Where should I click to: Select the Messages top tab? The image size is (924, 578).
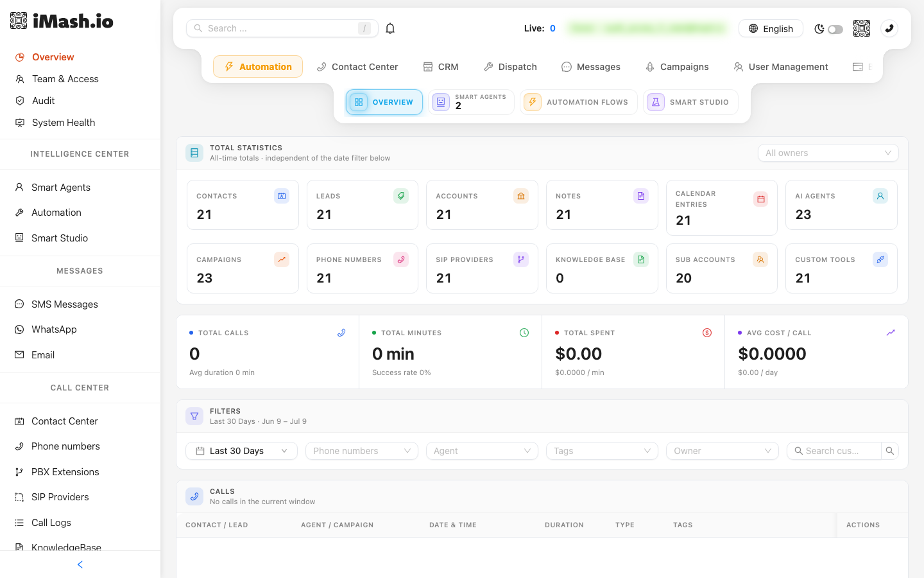pos(591,66)
